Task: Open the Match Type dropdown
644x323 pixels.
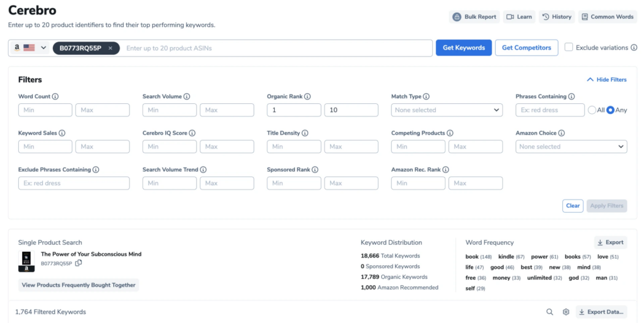Action: coord(447,110)
